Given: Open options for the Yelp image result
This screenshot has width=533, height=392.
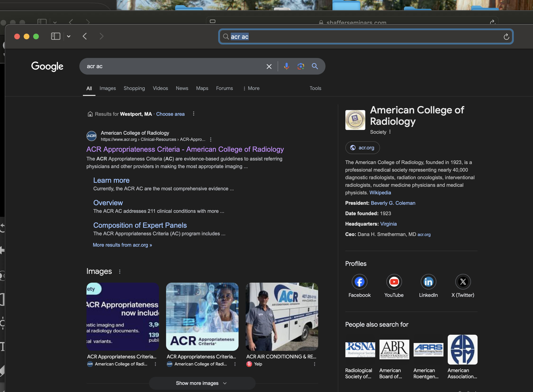Looking at the screenshot, I should 314,364.
